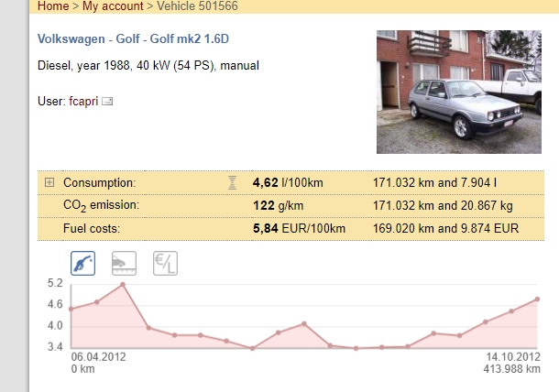Screen dimensions: 559x392
Task: Open the Golf vehicle photo
Action: [x=459, y=92]
